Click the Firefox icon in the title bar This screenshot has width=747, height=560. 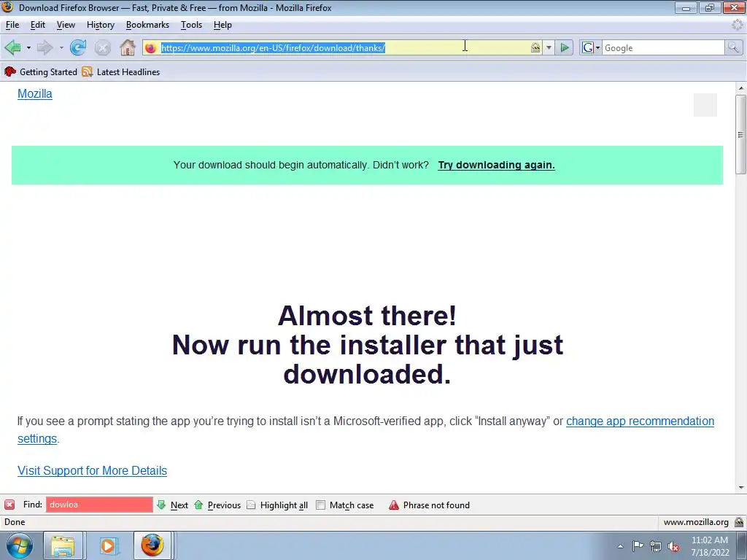click(x=7, y=7)
